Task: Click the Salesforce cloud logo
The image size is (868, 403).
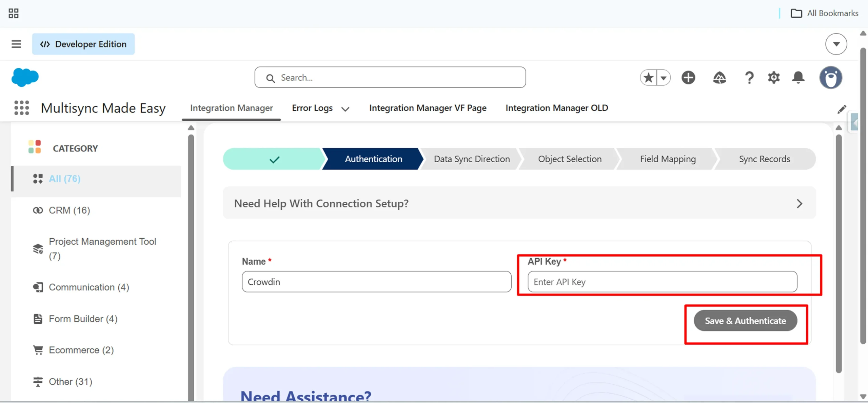Action: 25,77
